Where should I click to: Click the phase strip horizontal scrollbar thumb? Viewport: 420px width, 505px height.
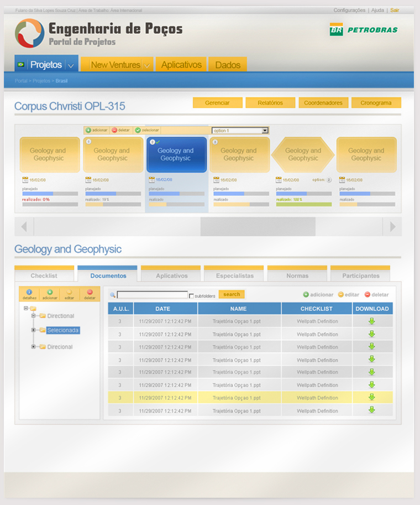click(258, 227)
